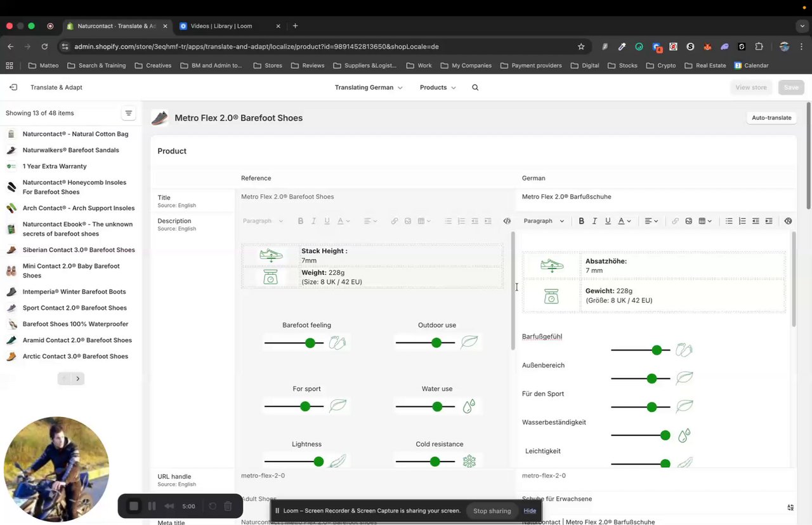Toggle bold in the German description toolbar
The height and width of the screenshot is (525, 812).
581,221
